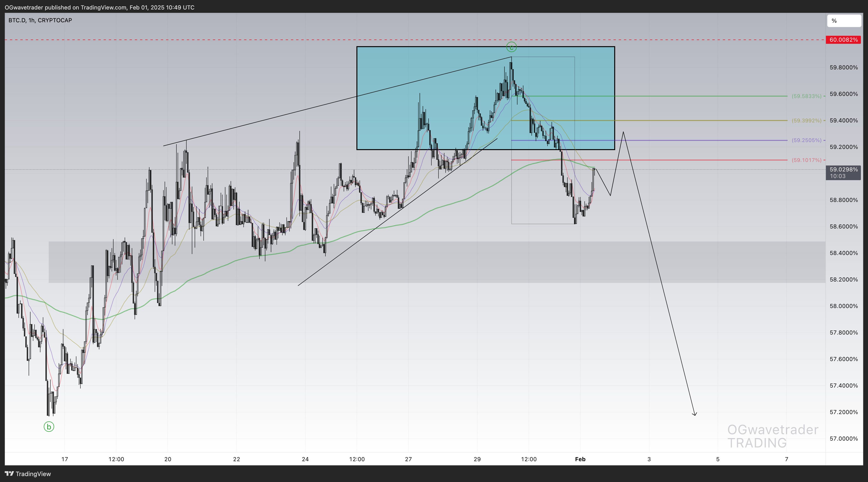Click the 5 date label on time axis
868x482 pixels.
(x=718, y=459)
